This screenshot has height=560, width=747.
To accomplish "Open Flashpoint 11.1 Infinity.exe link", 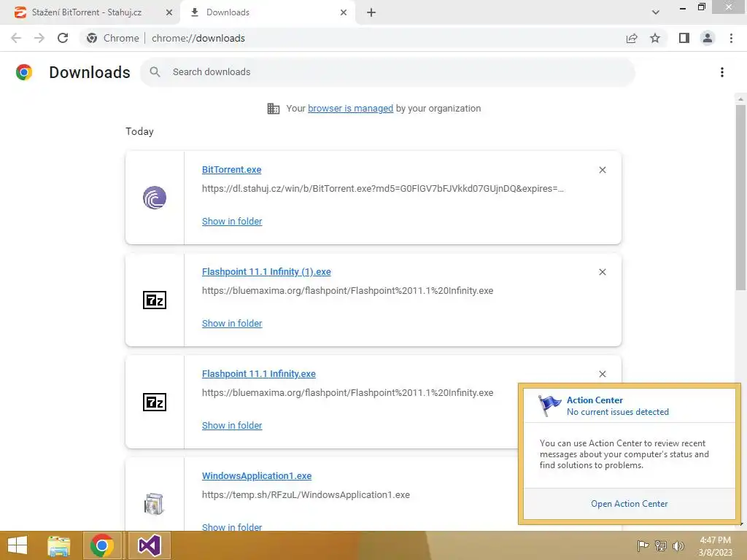I will (259, 374).
